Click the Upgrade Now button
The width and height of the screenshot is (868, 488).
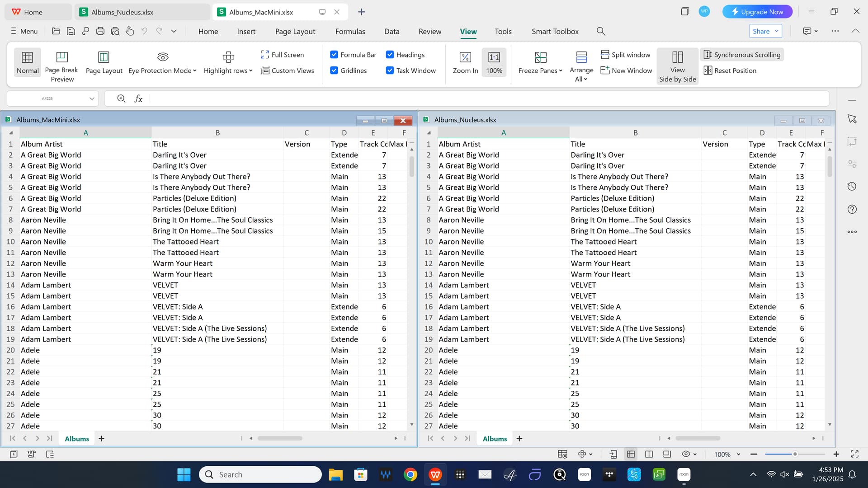[x=757, y=12]
